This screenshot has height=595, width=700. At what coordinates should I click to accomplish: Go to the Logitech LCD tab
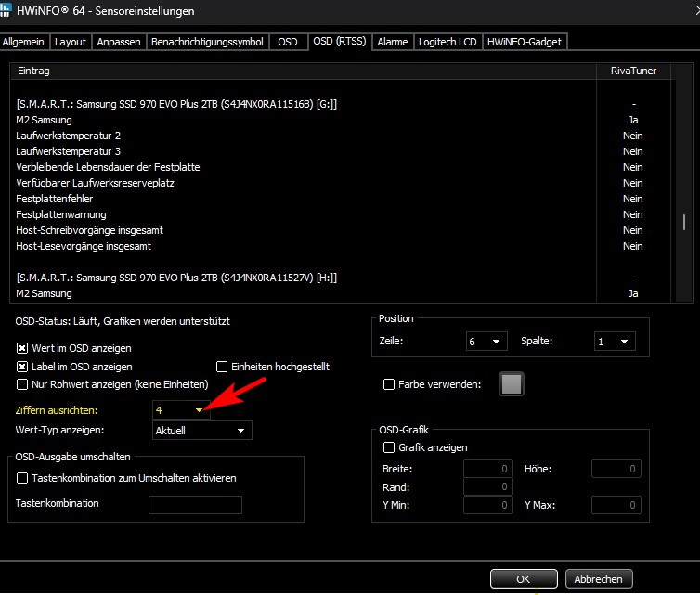coord(447,42)
